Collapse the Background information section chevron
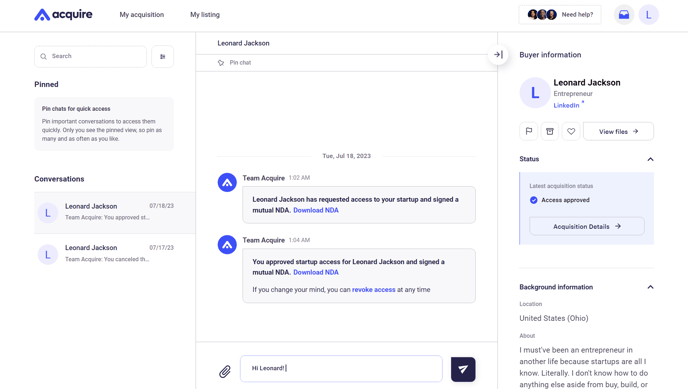This screenshot has width=688, height=389. 650,287
